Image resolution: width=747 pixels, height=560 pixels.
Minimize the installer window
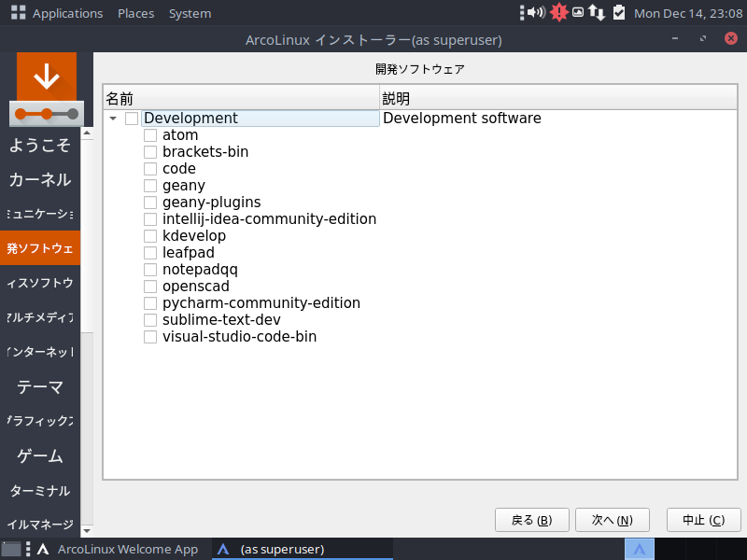[674, 38]
